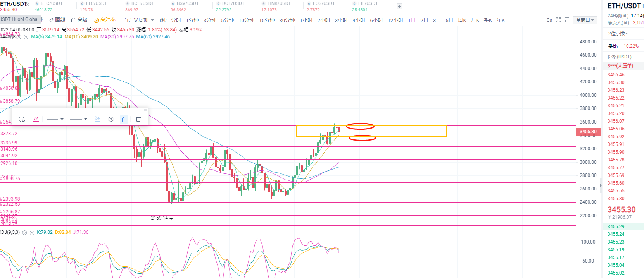Select the 1小时 interval
The width and height of the screenshot is (644, 278).
(306, 20)
